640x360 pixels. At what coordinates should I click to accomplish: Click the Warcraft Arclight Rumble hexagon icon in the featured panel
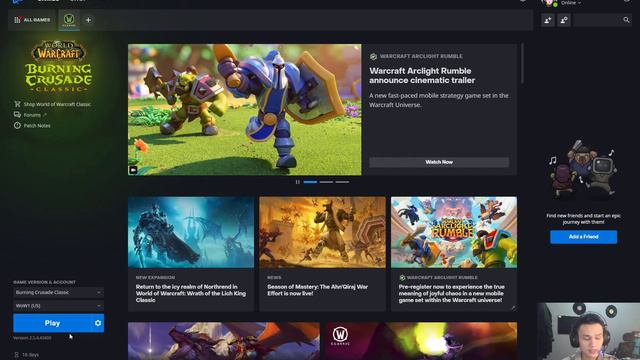[373, 56]
